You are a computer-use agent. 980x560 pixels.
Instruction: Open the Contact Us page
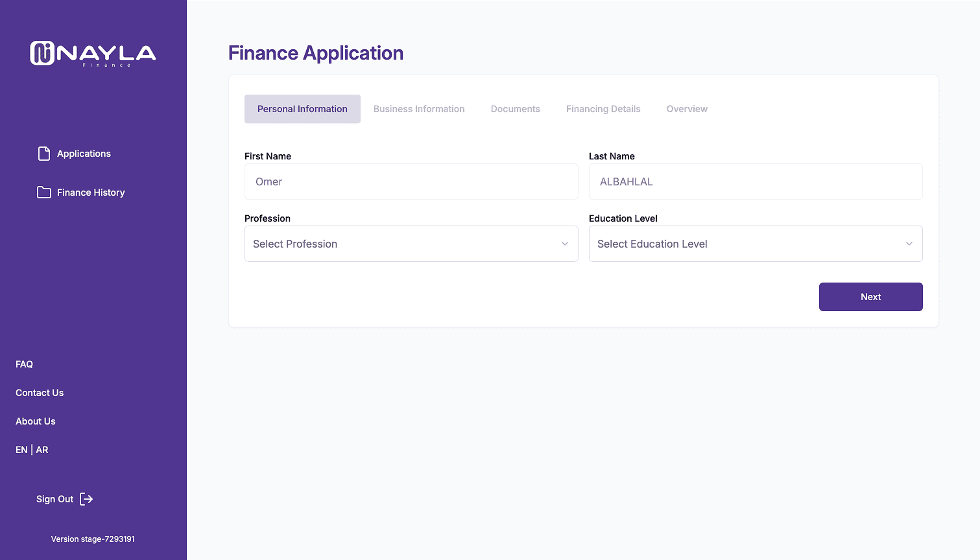39,392
